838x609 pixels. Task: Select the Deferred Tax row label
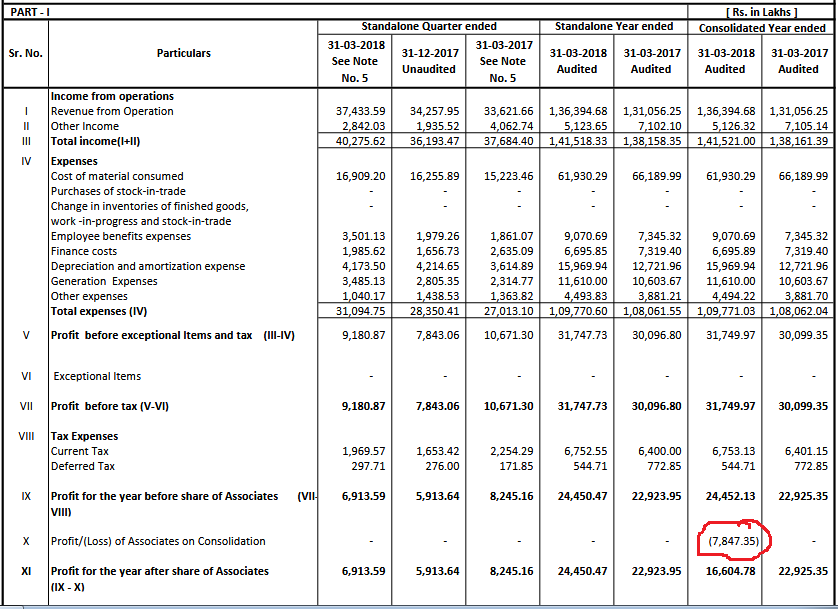tap(83, 466)
